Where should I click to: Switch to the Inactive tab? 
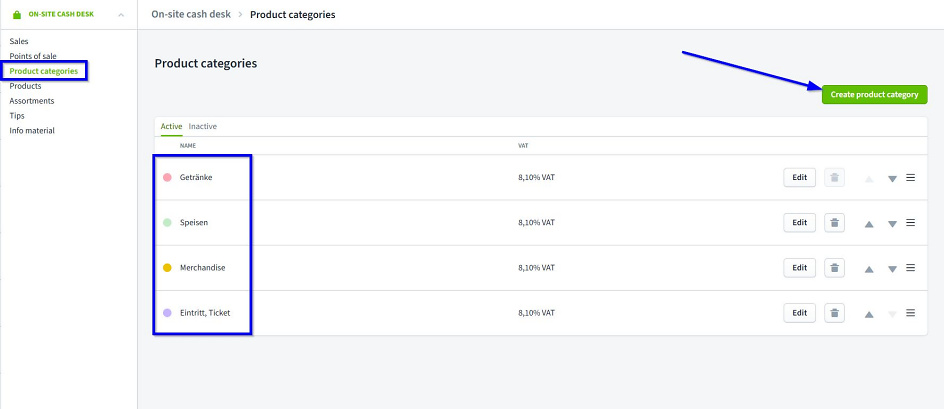coord(202,126)
